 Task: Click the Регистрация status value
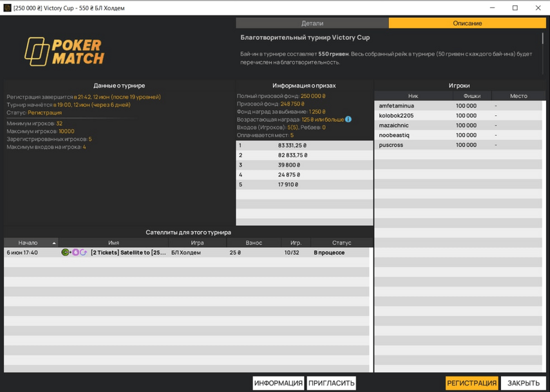tap(44, 113)
